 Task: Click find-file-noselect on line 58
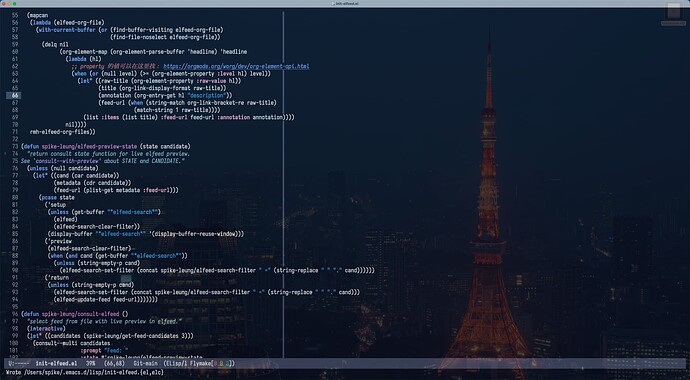point(139,37)
